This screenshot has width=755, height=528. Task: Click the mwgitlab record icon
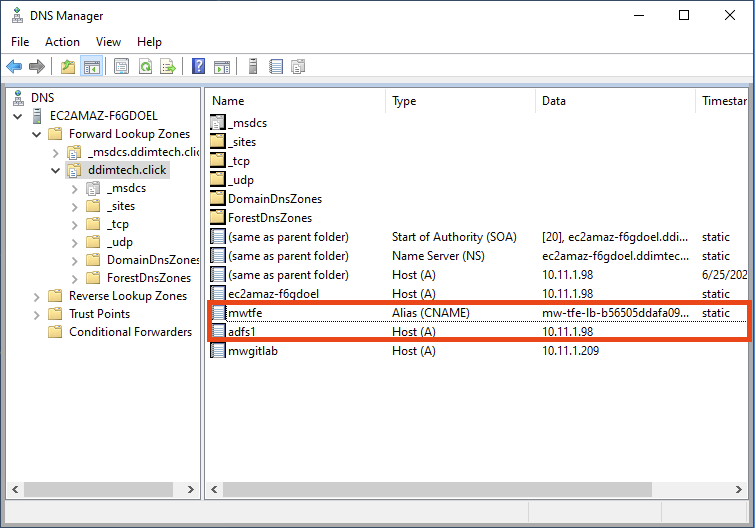click(x=218, y=350)
